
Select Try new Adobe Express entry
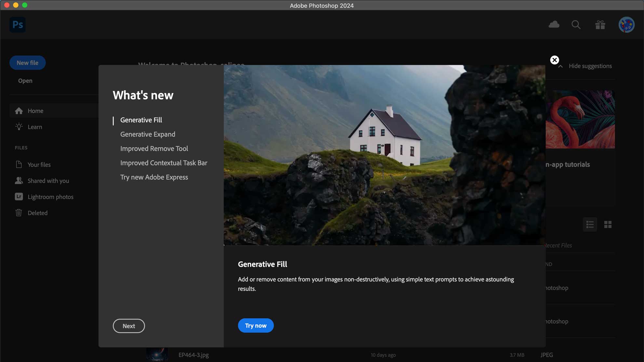coord(154,177)
